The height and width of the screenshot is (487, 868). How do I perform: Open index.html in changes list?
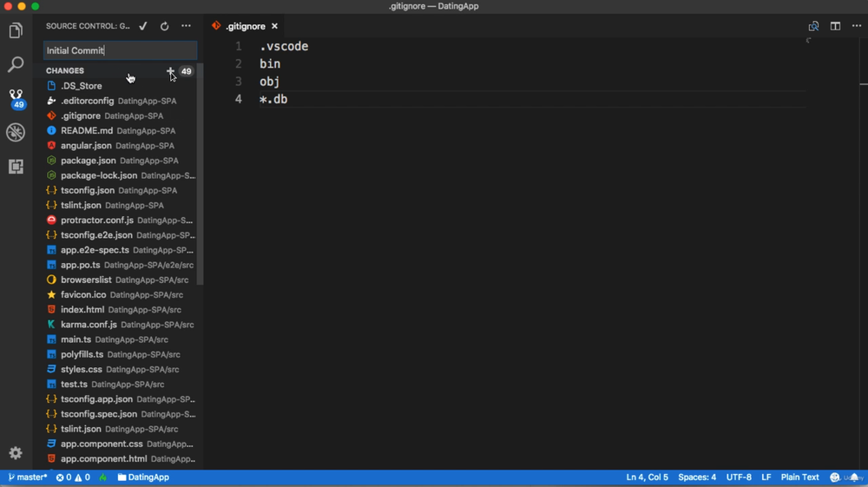pyautogui.click(x=120, y=310)
